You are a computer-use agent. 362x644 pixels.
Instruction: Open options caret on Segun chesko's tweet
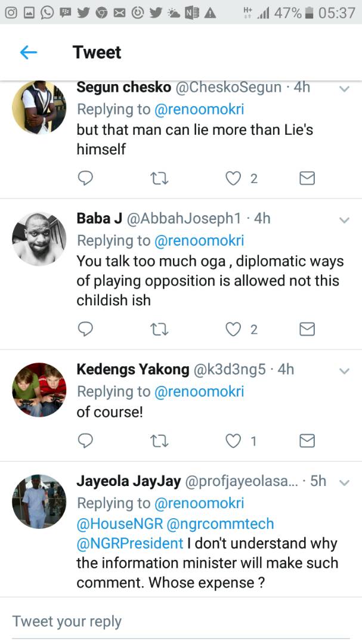tap(344, 89)
